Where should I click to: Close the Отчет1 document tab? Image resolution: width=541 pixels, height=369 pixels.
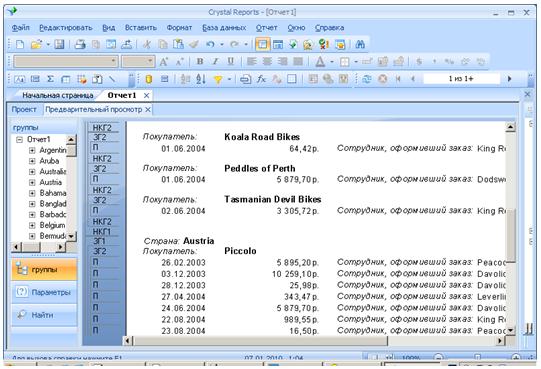(146, 96)
